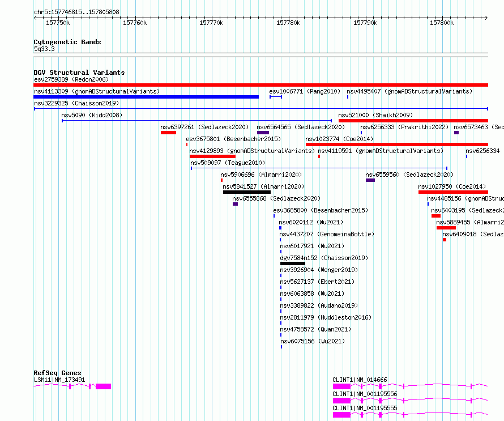
Task: Click the 5q33.3 band label
Action: [x=44, y=49]
